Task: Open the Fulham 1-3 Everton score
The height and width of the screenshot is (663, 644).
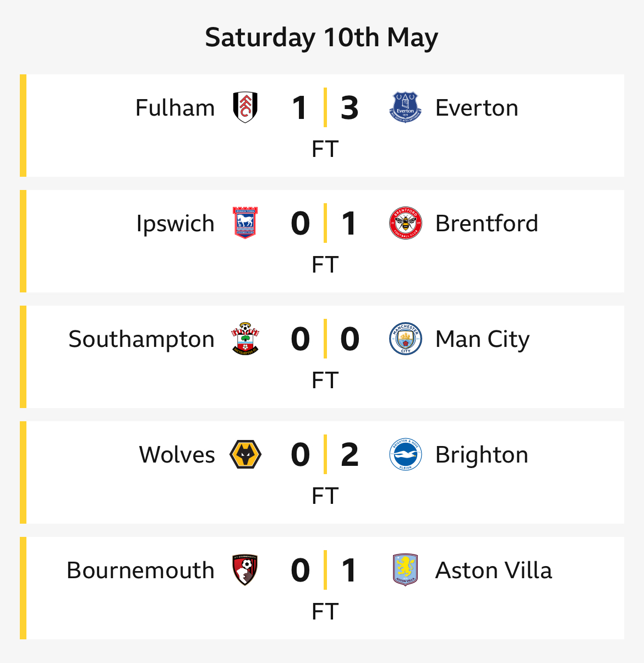Action: coord(325,107)
